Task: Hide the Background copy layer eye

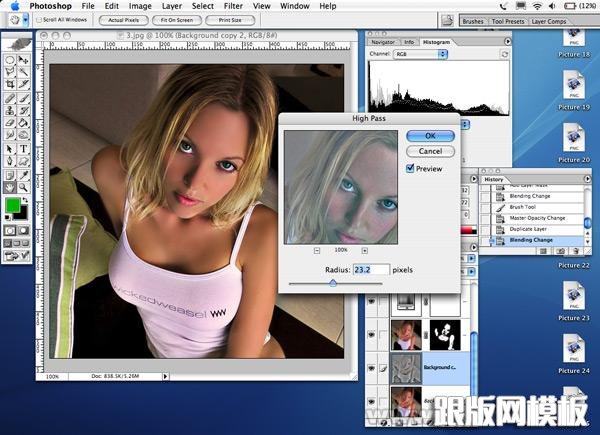Action: tap(371, 368)
